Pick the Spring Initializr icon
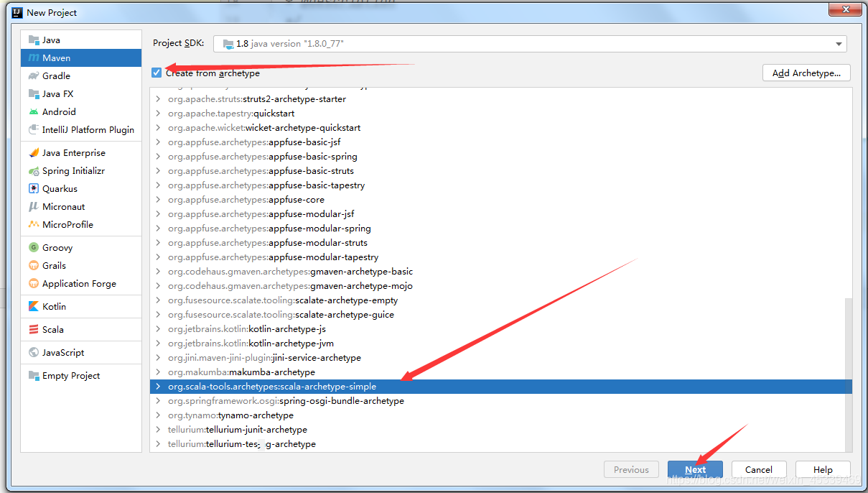Viewport: 868px width, 493px height. pyautogui.click(x=33, y=171)
